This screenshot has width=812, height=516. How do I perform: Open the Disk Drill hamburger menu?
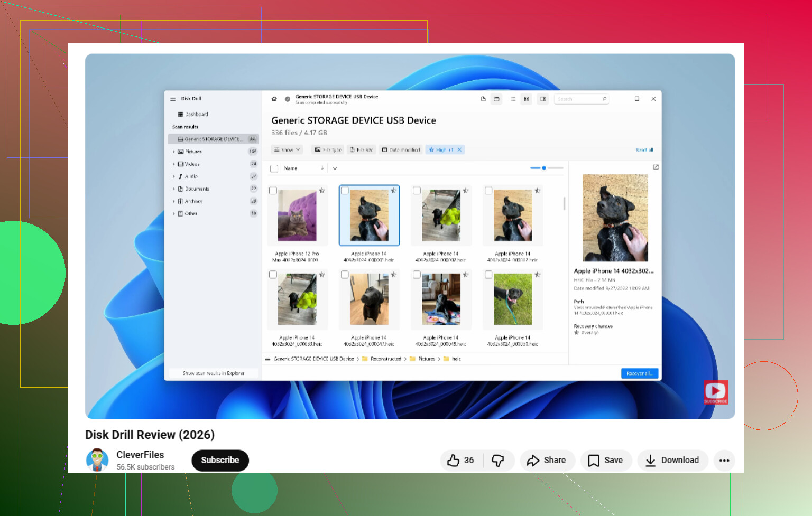pyautogui.click(x=173, y=99)
